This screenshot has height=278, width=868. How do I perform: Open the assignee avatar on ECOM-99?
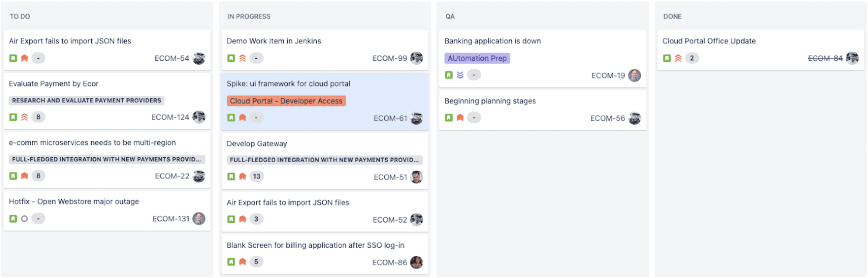[x=417, y=58]
